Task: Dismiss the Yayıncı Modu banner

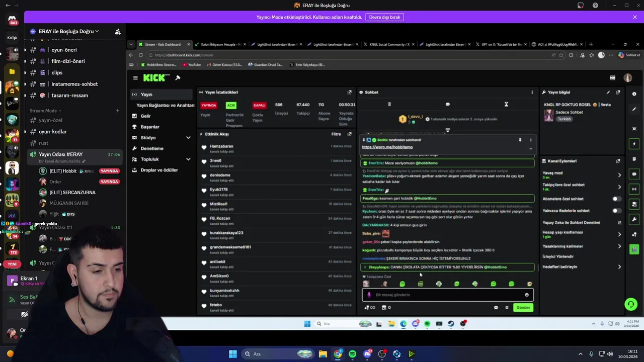Action: pyautogui.click(x=635, y=17)
